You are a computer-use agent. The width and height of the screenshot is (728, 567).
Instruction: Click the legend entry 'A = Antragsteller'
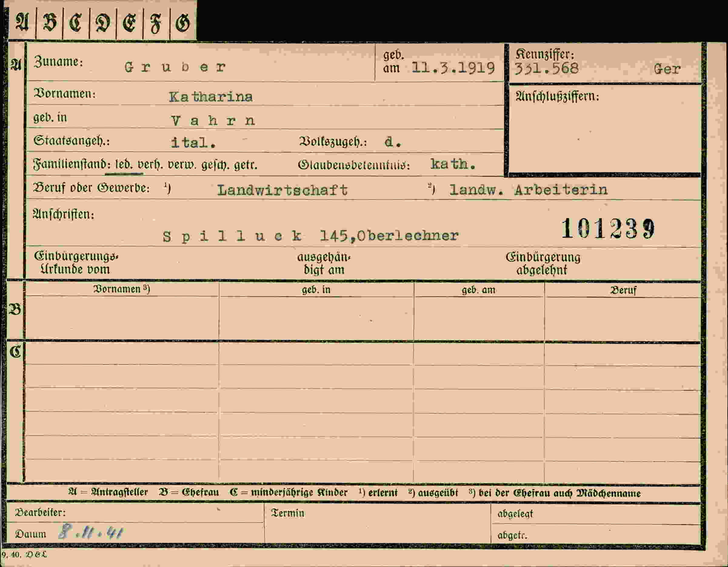[x=108, y=492]
